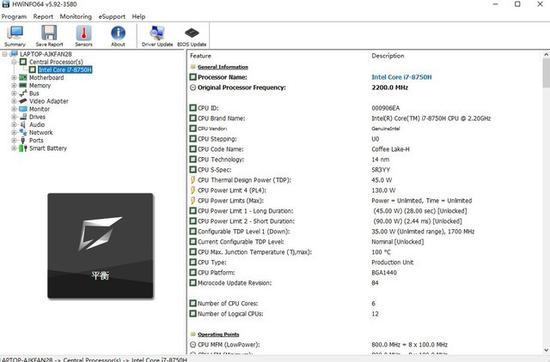The height and width of the screenshot is (362, 550).
Task: Open the Help menu
Action: pyautogui.click(x=139, y=16)
